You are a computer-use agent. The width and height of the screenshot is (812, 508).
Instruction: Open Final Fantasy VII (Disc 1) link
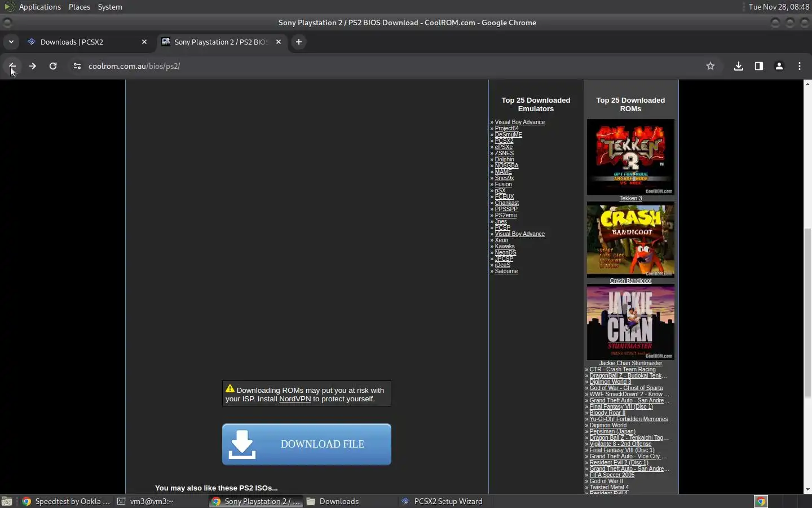click(621, 406)
